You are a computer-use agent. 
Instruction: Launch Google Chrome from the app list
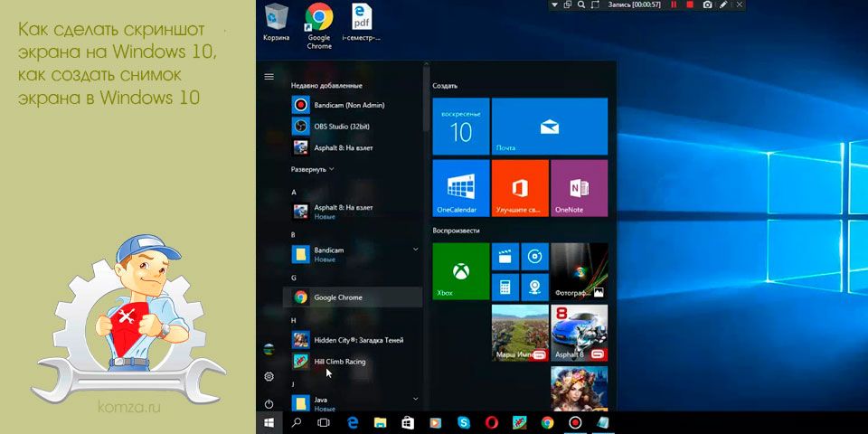tap(352, 297)
